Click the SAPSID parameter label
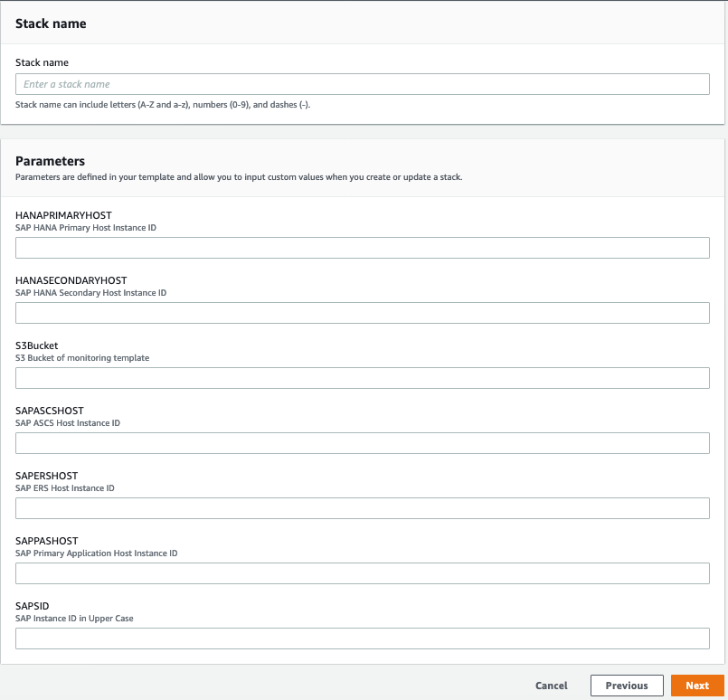 click(x=32, y=606)
